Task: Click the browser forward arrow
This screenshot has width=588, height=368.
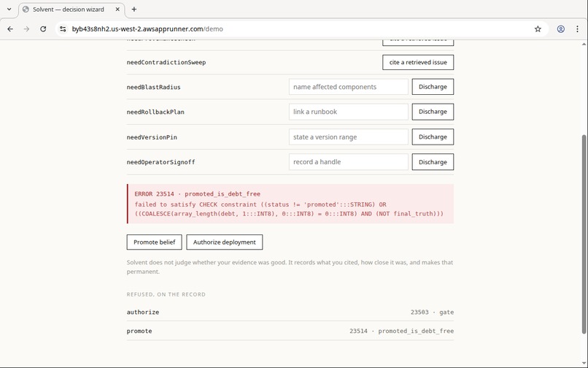Action: (26, 29)
